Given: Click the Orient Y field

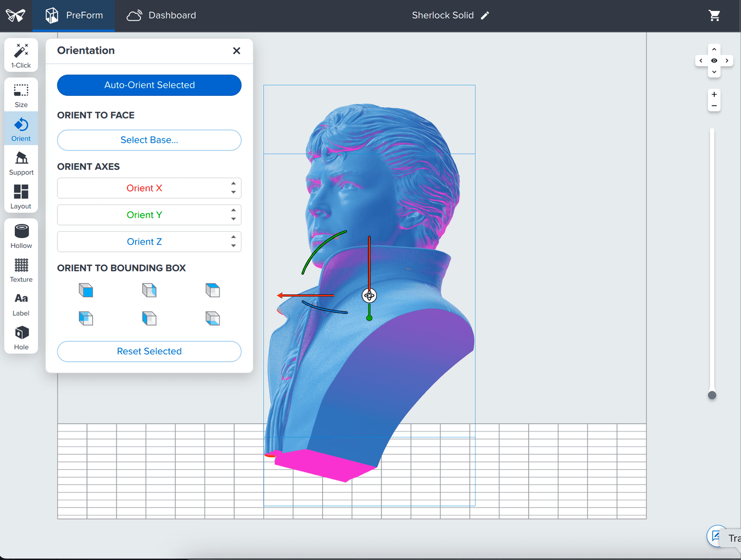Looking at the screenshot, I should (x=149, y=215).
